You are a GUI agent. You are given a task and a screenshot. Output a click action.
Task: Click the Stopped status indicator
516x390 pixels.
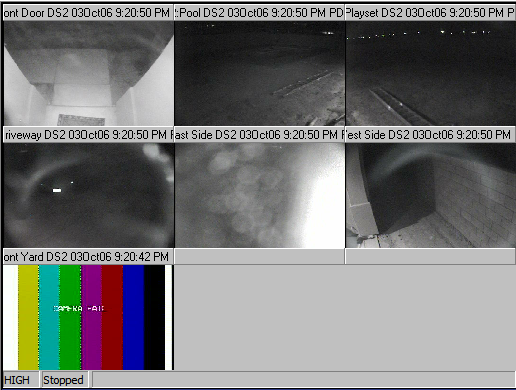[x=65, y=380]
